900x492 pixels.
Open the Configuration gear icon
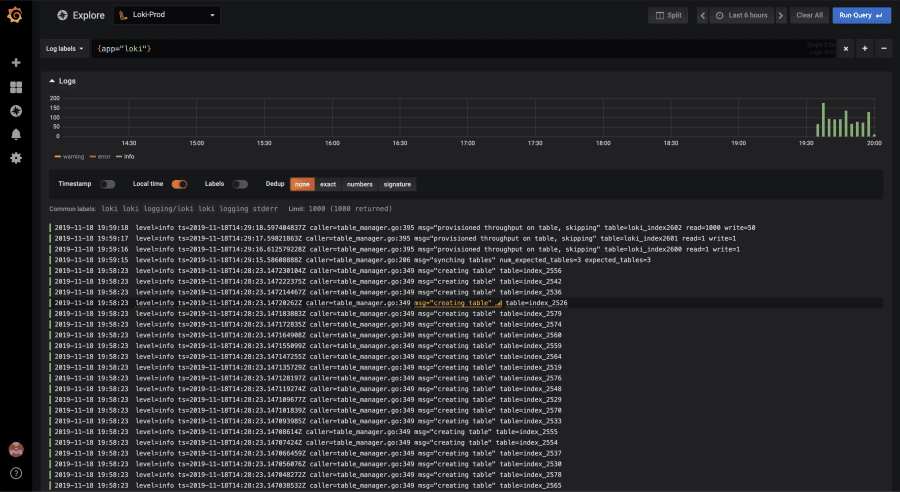click(x=16, y=158)
